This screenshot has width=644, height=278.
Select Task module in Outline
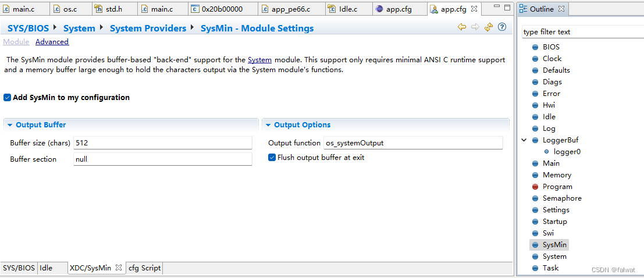pyautogui.click(x=550, y=268)
